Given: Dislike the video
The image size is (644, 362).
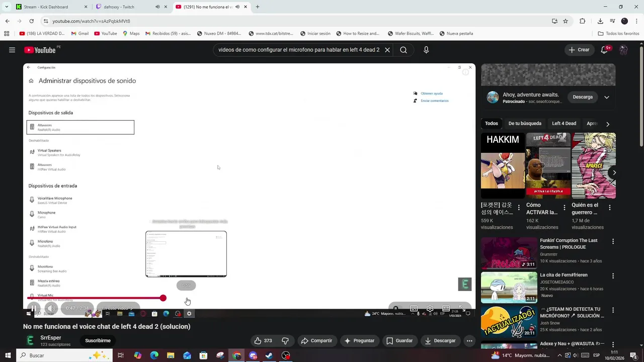Looking at the screenshot, I should click(285, 340).
